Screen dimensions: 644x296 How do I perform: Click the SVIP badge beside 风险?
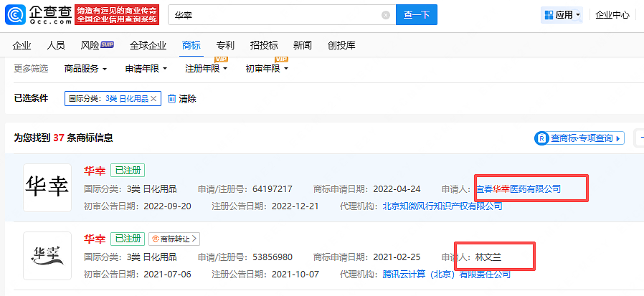[x=107, y=44]
